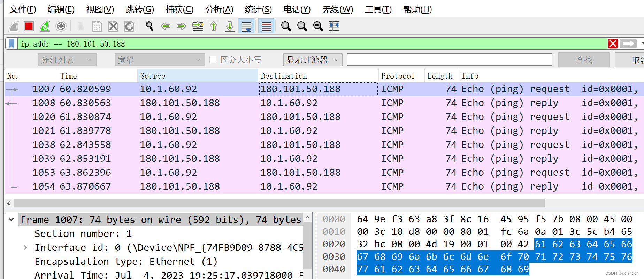Reload the capture file icon

[x=129, y=26]
